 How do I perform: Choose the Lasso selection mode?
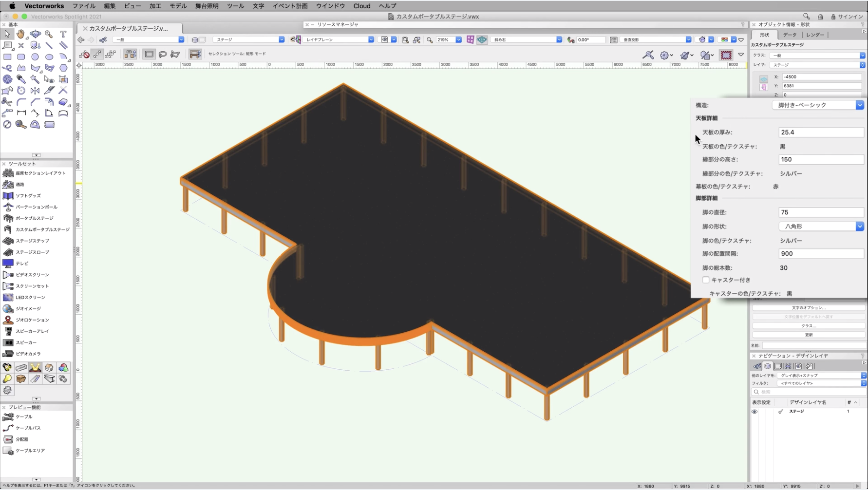(x=162, y=54)
